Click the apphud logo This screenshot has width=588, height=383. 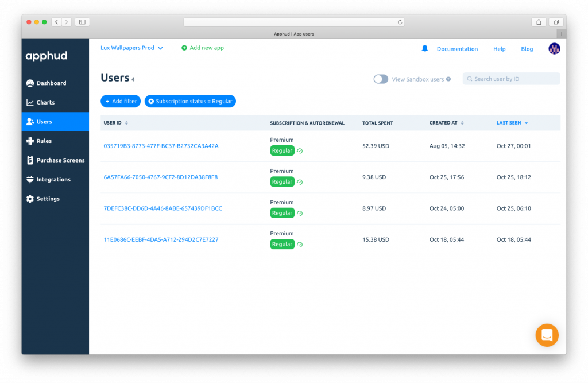click(x=47, y=56)
